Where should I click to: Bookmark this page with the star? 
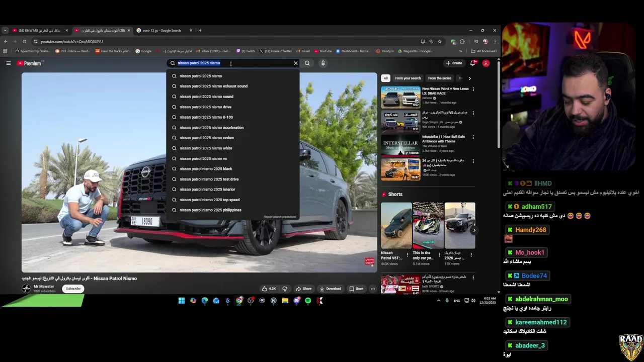pyautogui.click(x=439, y=42)
